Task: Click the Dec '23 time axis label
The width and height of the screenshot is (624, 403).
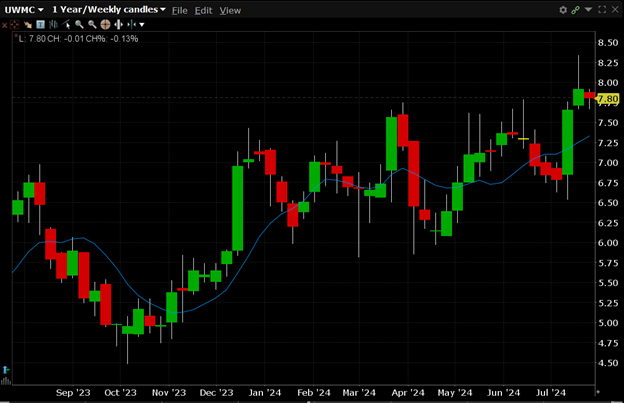Action: [x=216, y=393]
